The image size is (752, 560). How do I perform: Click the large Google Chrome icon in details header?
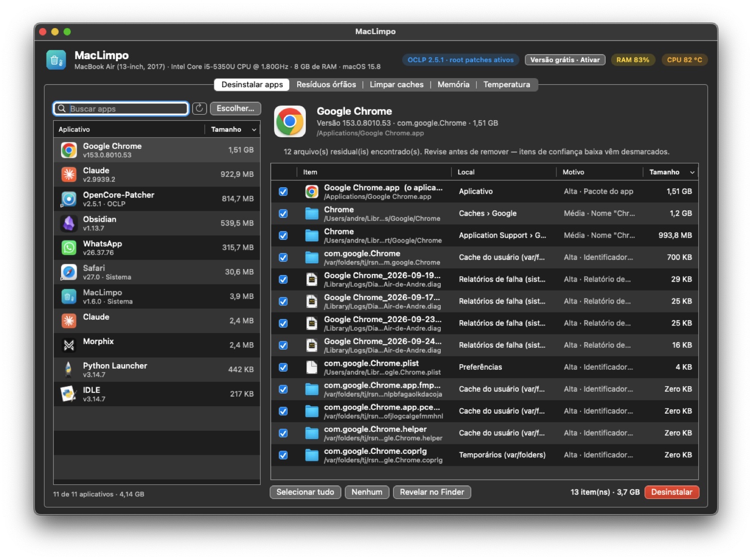tap(290, 121)
